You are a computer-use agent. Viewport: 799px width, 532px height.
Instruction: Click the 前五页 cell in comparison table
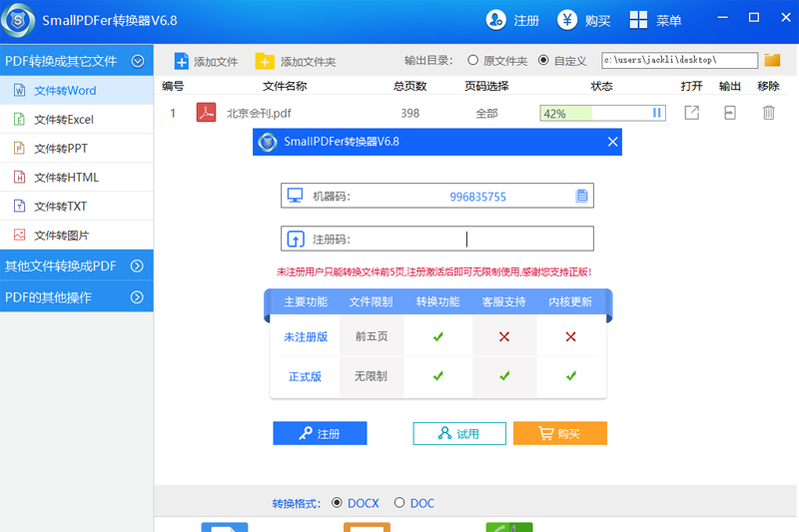[x=372, y=336]
